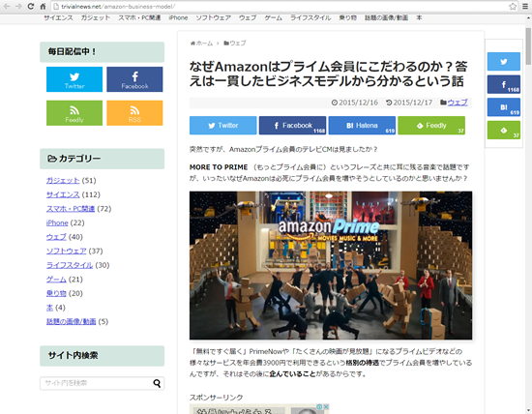Bookmark with the wide Hatena 619 button
This screenshot has height=414, width=532.
point(362,125)
